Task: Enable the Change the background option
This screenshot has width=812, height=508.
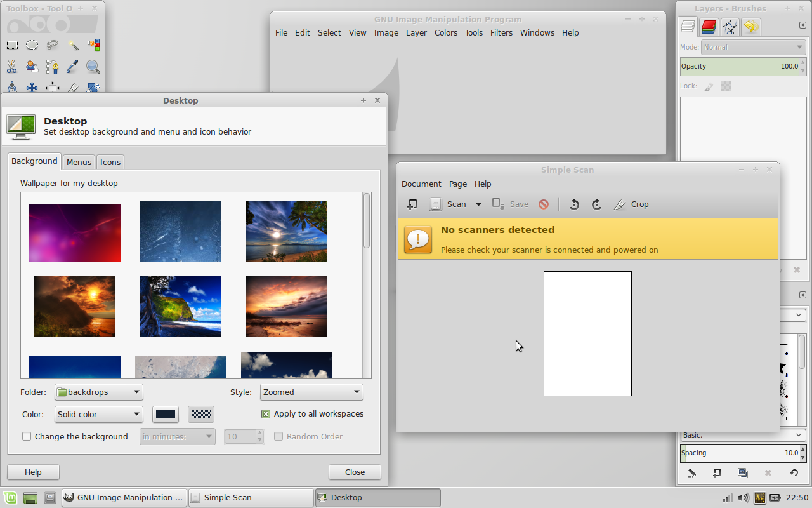Action: (26, 436)
